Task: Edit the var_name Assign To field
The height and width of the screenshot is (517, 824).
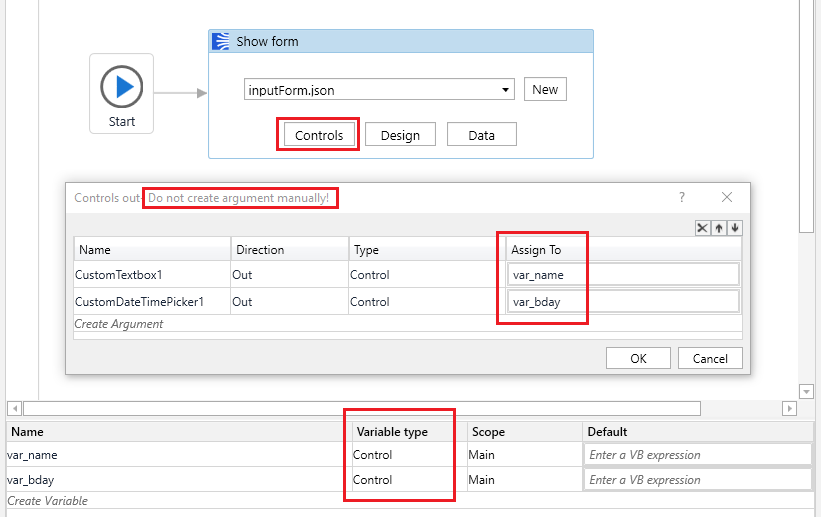Action: tap(623, 275)
